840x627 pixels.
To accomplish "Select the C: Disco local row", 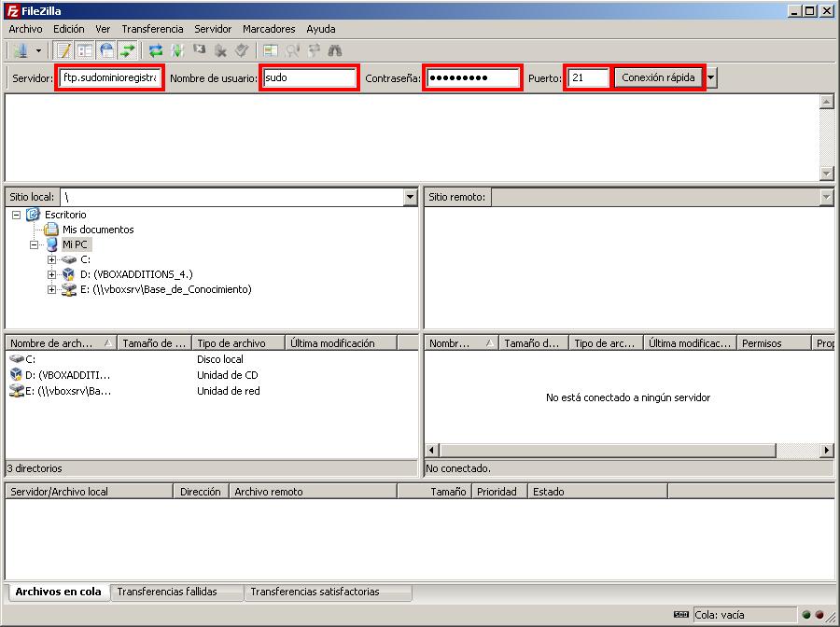I will (211, 359).
